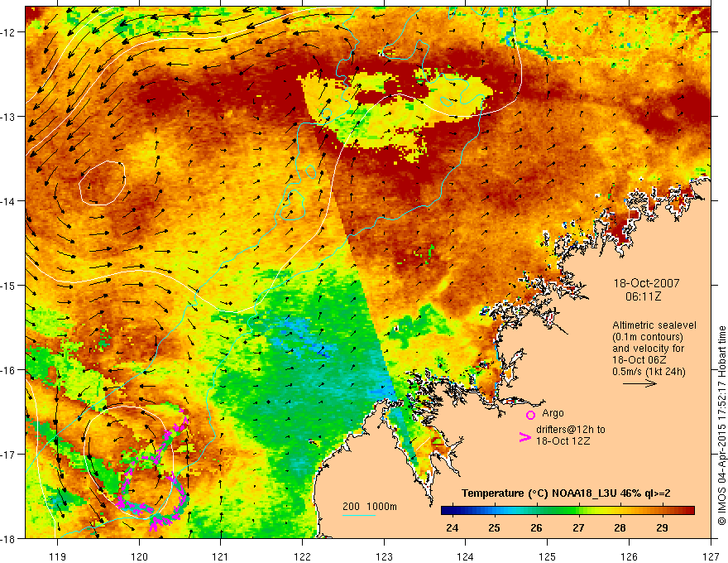Image resolution: width=728 pixels, height=563 pixels.
Task: Click the '200 1000m' depth label
Action: click(x=370, y=507)
